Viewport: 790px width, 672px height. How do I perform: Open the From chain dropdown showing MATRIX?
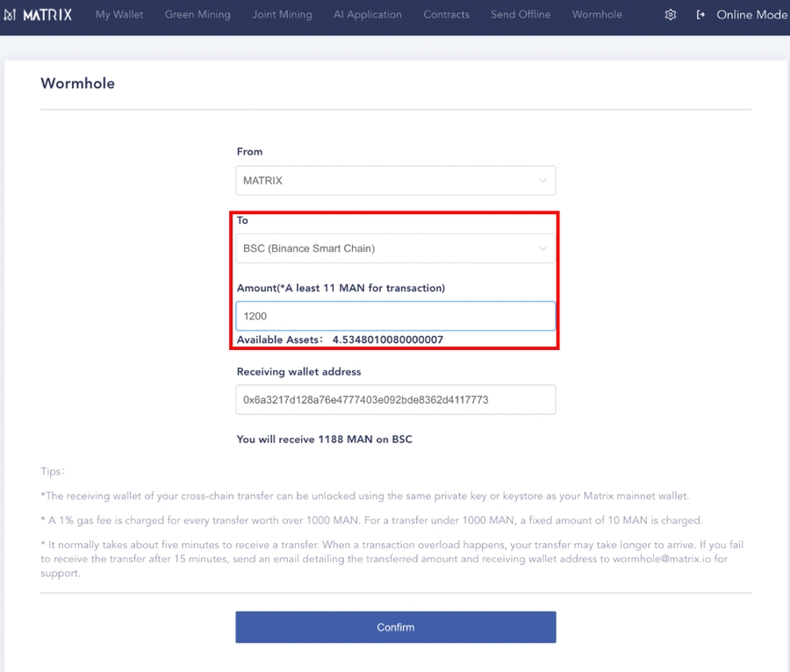(x=395, y=181)
